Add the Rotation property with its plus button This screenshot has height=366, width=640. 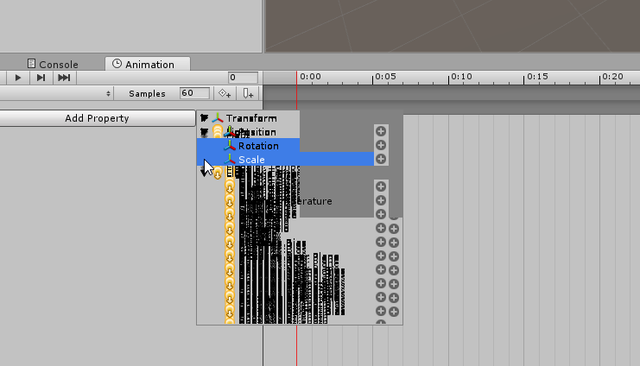(381, 145)
